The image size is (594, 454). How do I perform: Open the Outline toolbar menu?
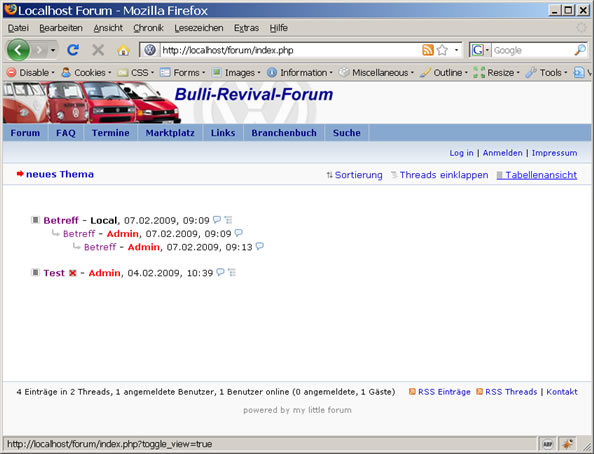click(x=444, y=72)
